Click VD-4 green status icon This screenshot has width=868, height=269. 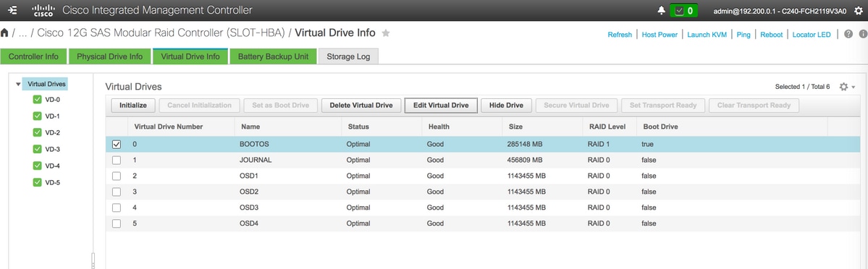pyautogui.click(x=37, y=166)
